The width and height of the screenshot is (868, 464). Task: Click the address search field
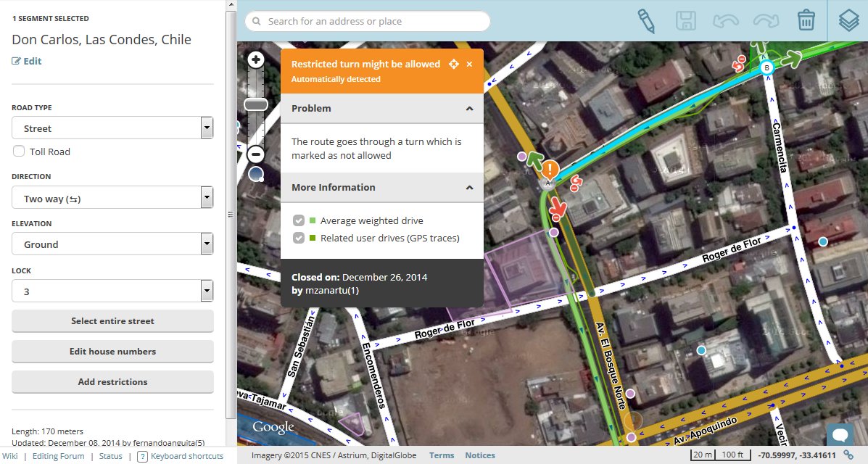368,22
